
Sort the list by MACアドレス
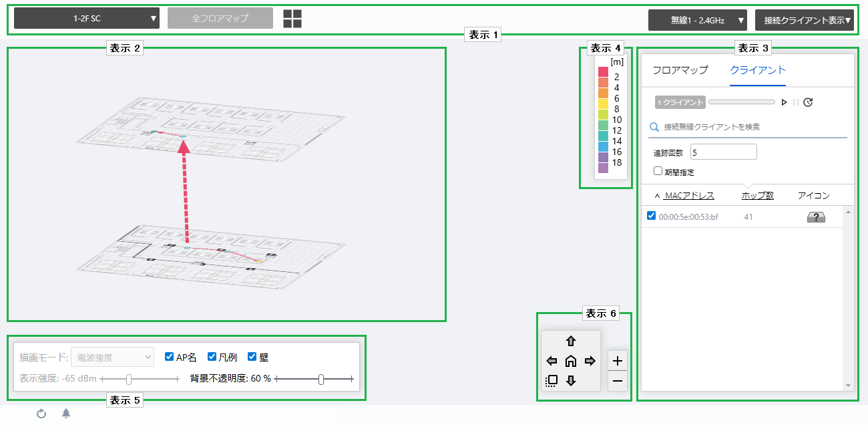click(x=689, y=196)
